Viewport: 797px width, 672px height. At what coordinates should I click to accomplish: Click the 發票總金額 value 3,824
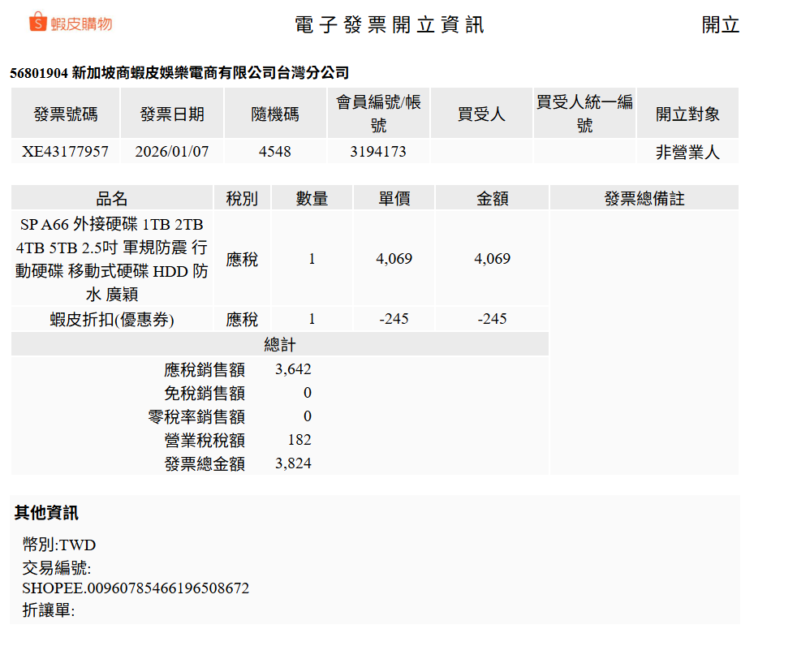pyautogui.click(x=293, y=464)
